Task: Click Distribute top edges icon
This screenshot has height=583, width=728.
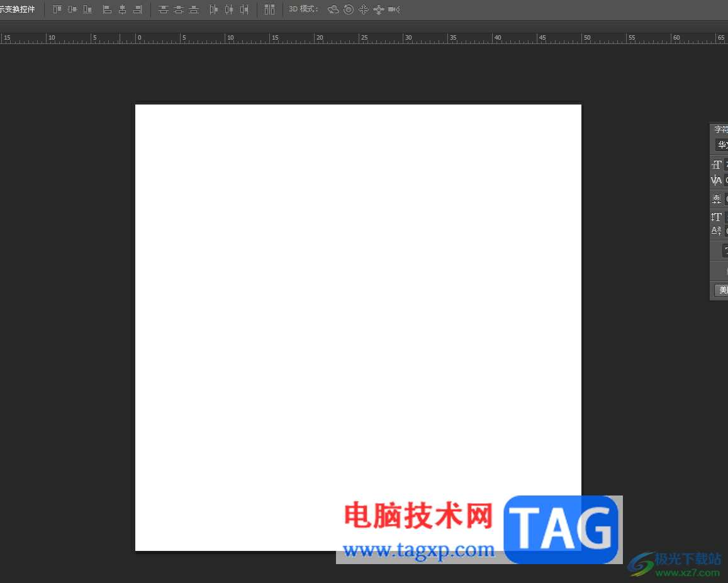Action: [164, 9]
